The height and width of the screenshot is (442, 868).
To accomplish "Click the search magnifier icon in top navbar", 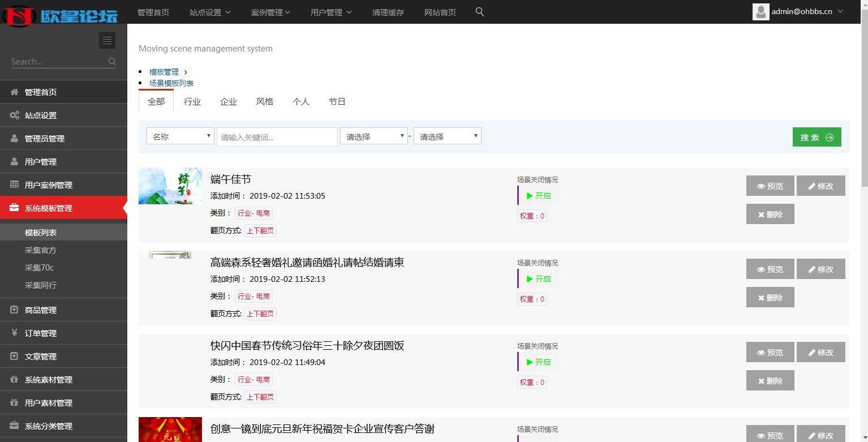I will point(479,11).
